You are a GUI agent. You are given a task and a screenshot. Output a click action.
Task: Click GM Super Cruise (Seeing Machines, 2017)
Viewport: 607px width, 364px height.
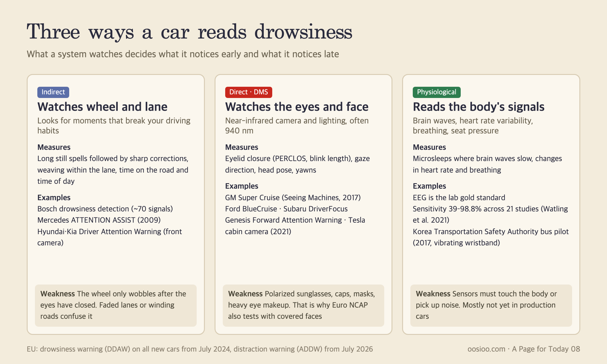tap(293, 197)
